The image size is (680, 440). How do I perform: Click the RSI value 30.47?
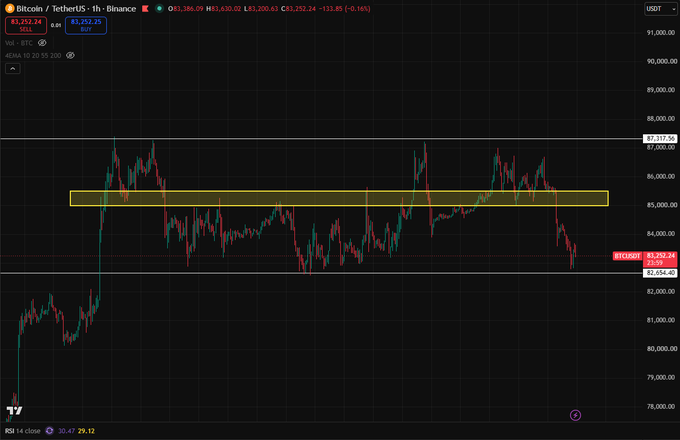[x=66, y=431]
